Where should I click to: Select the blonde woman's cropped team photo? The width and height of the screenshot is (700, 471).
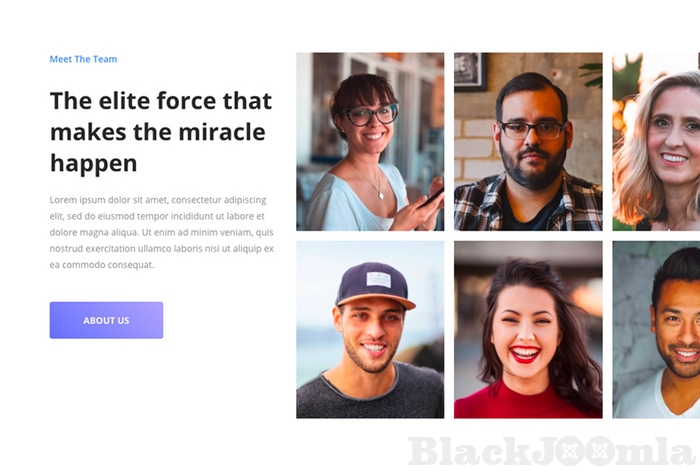(656, 142)
